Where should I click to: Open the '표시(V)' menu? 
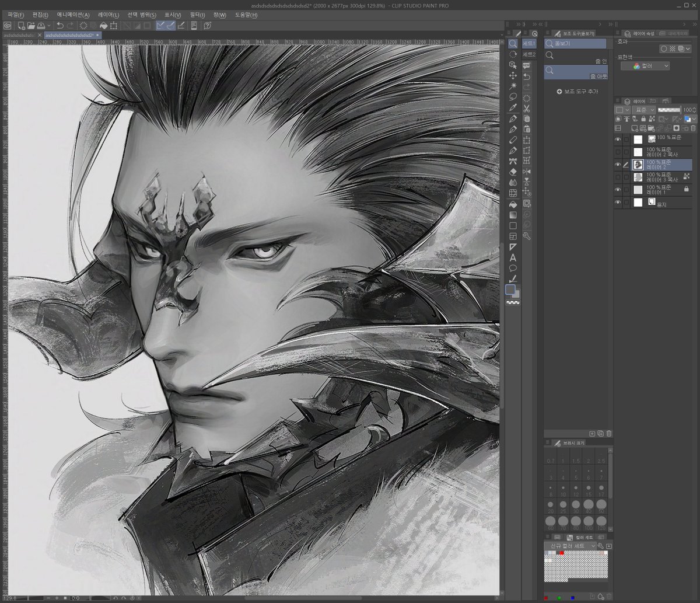pos(173,15)
